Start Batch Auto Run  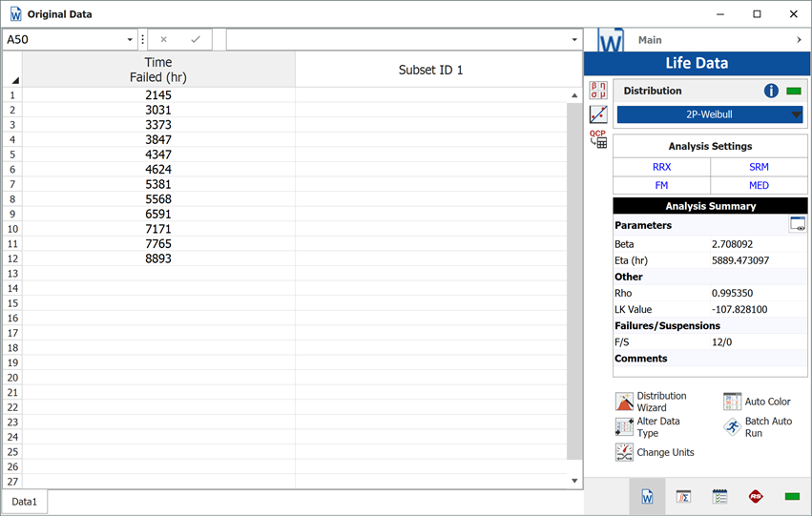pos(733,426)
